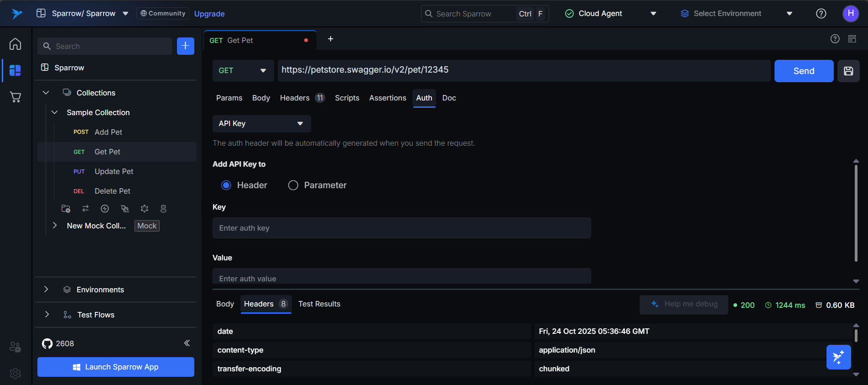Click the blue plus add button
This screenshot has height=385, width=868.
(x=185, y=46)
